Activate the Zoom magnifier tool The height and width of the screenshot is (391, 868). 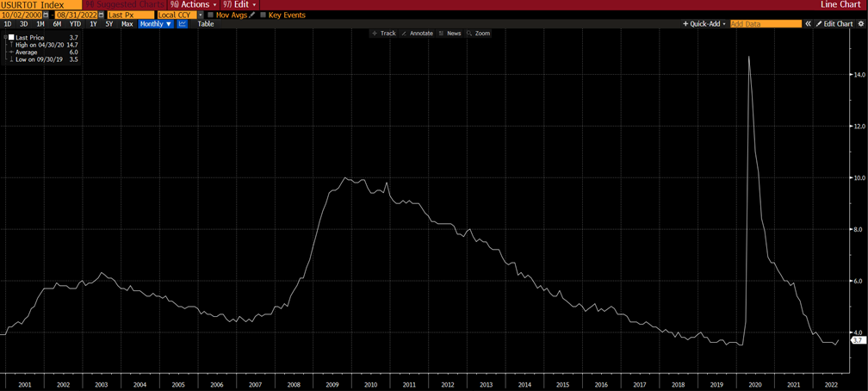[x=478, y=34]
